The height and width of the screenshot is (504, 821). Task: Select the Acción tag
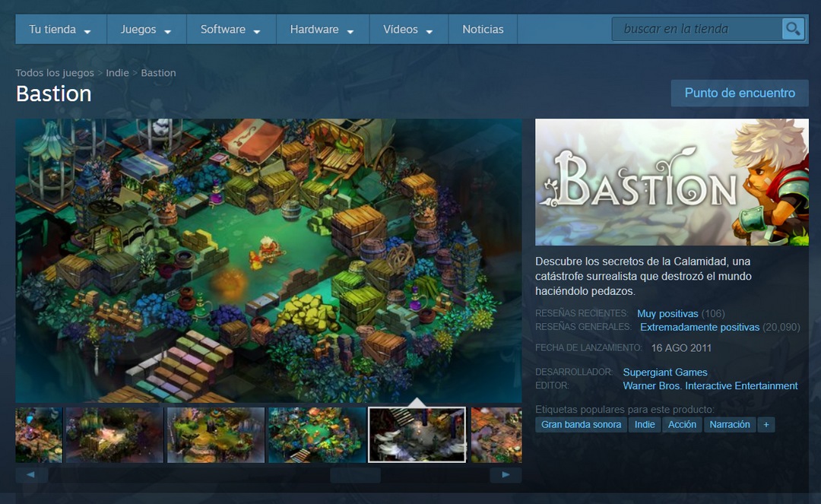pyautogui.click(x=682, y=424)
